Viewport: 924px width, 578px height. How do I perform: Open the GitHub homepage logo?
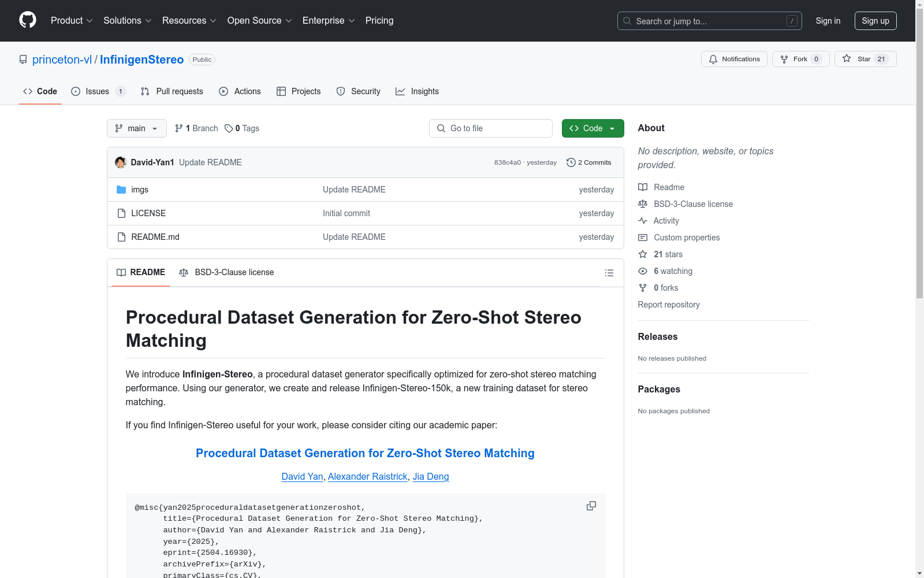(x=28, y=20)
